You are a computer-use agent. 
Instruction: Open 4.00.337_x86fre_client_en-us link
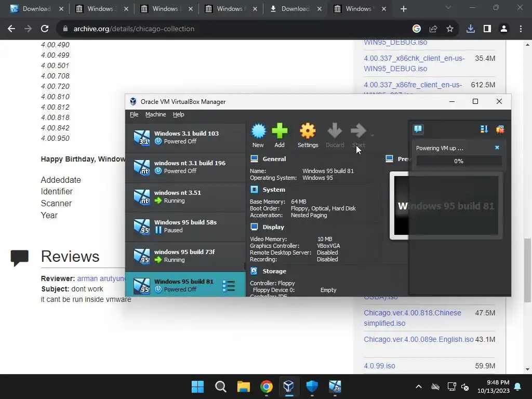413,85
